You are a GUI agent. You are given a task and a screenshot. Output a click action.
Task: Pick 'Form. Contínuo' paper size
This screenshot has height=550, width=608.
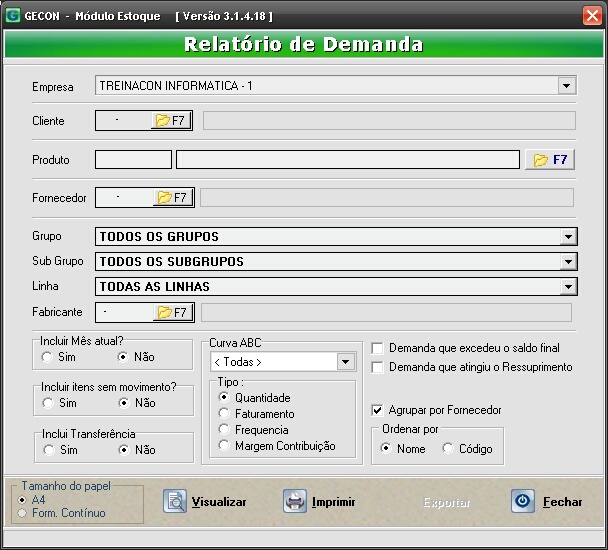tap(23, 513)
